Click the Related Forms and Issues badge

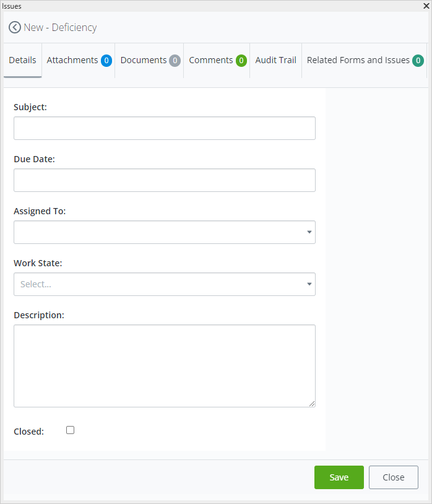418,61
